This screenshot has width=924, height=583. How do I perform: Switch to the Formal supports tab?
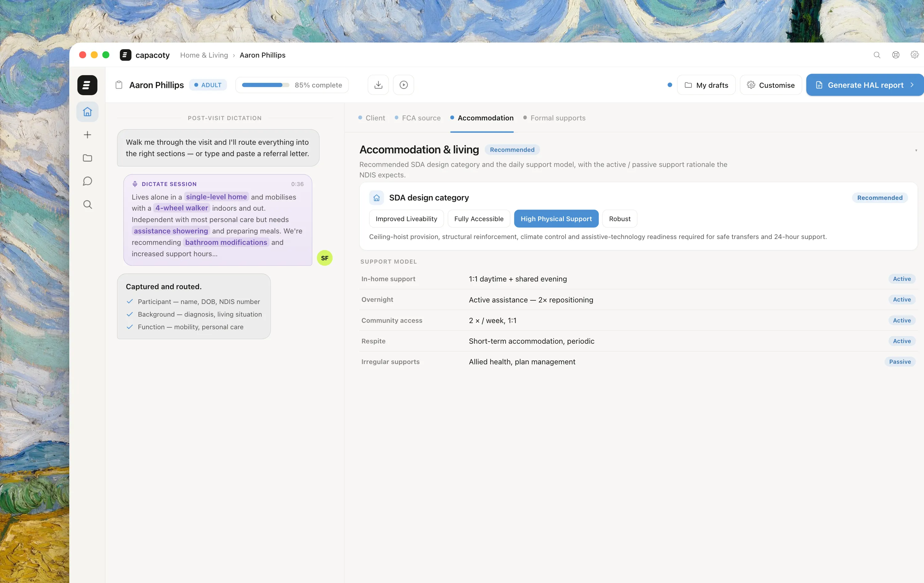pos(554,118)
